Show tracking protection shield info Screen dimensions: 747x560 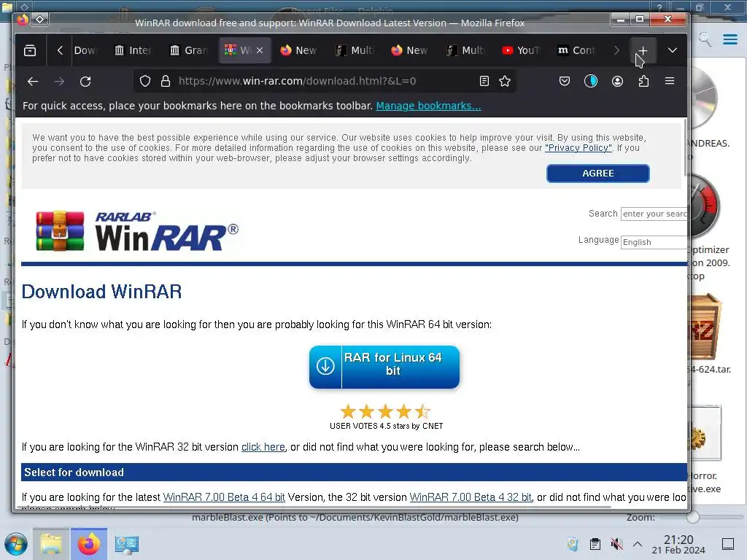[x=145, y=82]
